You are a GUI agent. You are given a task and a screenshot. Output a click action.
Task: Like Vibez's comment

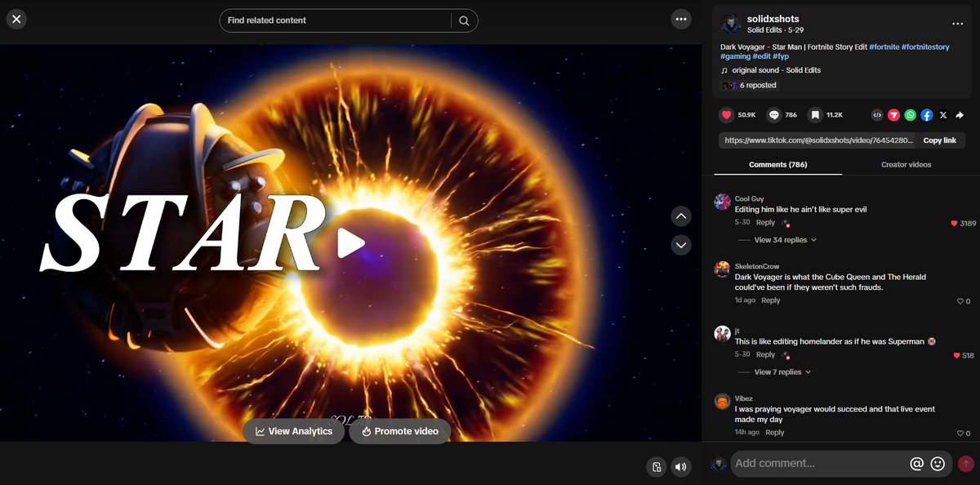pos(960,434)
